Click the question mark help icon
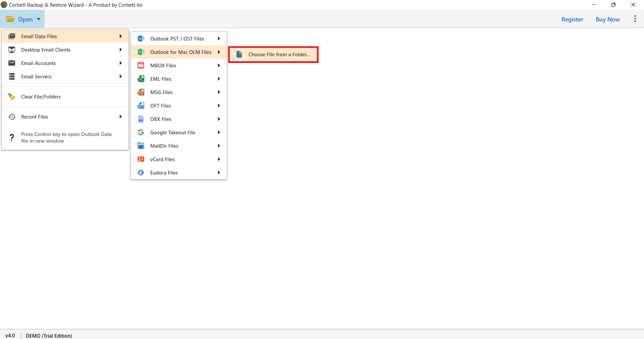The width and height of the screenshot is (644, 339). pos(12,137)
